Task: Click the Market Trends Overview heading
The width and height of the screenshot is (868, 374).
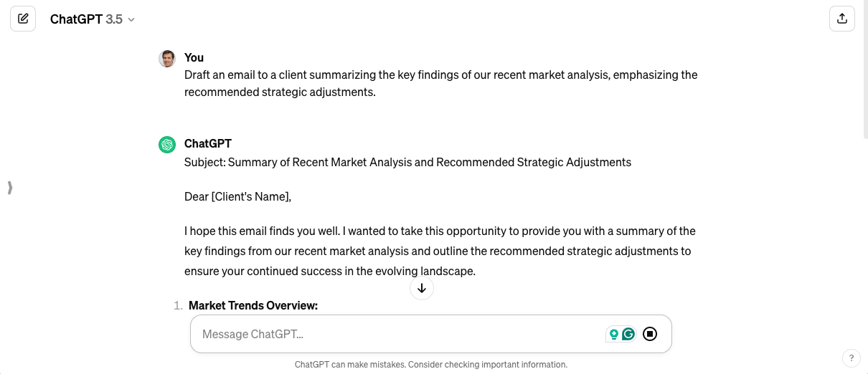Action: point(253,305)
